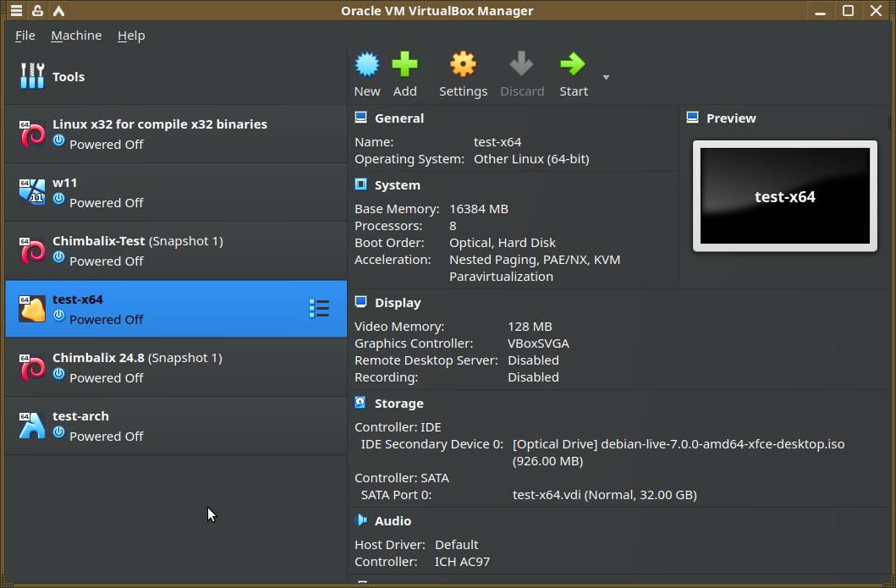Select Linux x32 for compile x32 binaries VM
The image size is (896, 588).
(176, 135)
